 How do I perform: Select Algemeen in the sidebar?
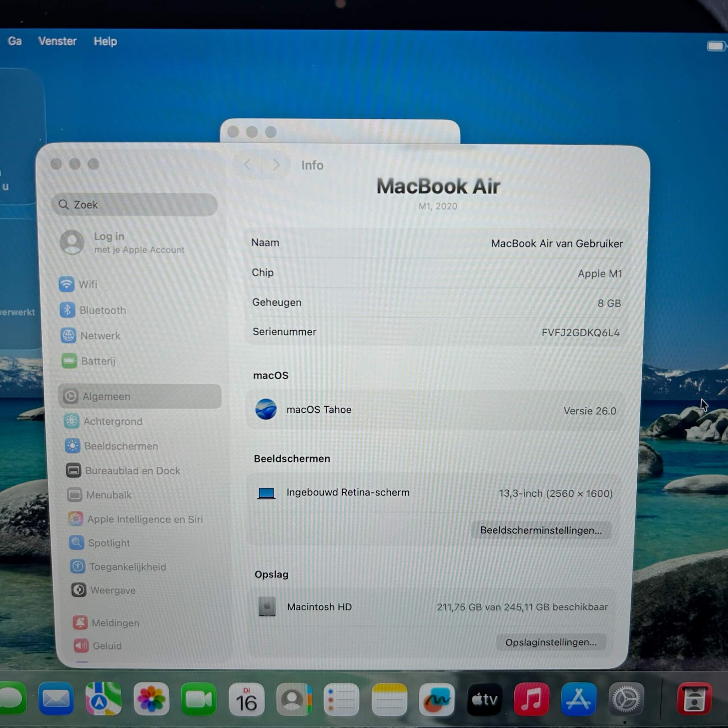(x=140, y=396)
